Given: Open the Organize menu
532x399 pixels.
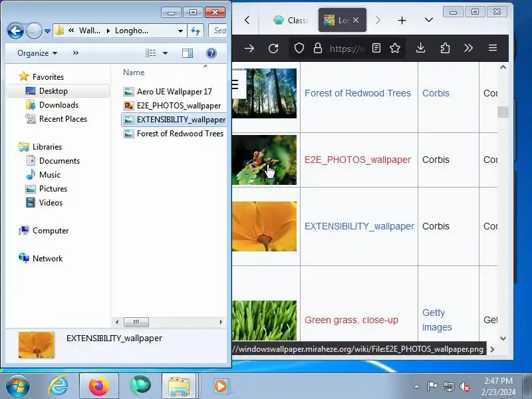Looking at the screenshot, I should (37, 53).
